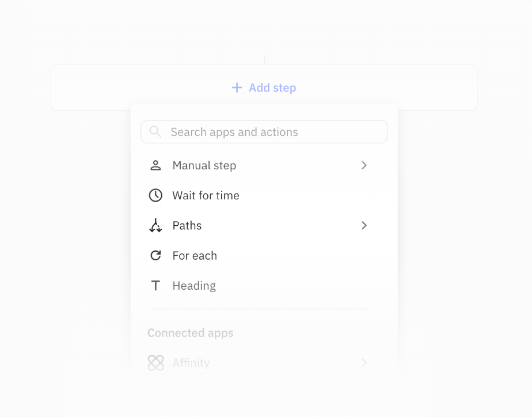Click the search magnifying glass icon
Image resolution: width=532 pixels, height=417 pixels.
click(155, 132)
